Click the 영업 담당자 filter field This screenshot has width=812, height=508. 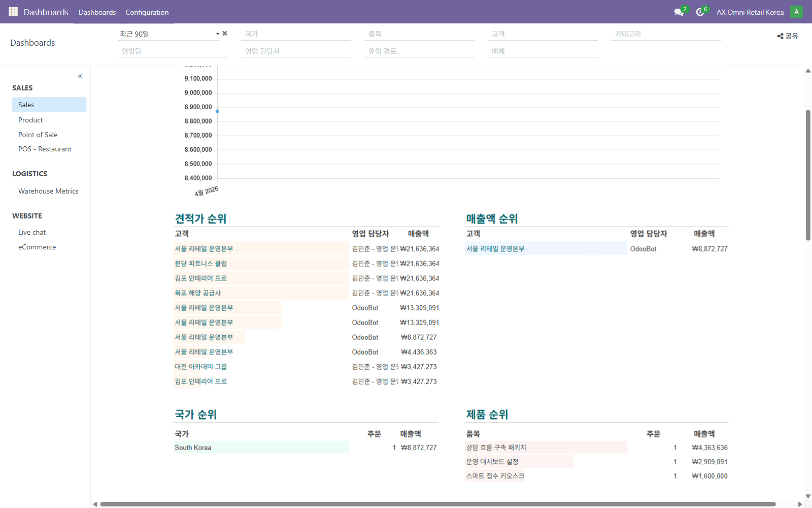(x=296, y=51)
